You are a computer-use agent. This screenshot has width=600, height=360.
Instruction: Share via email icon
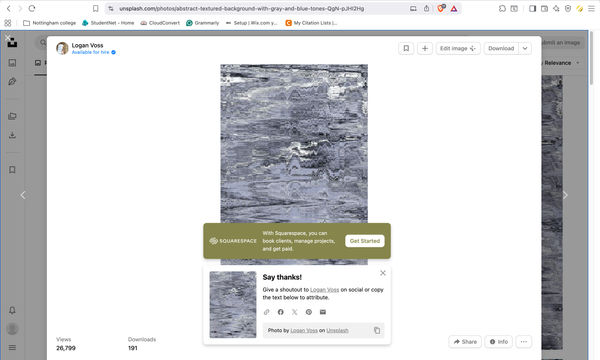(323, 312)
